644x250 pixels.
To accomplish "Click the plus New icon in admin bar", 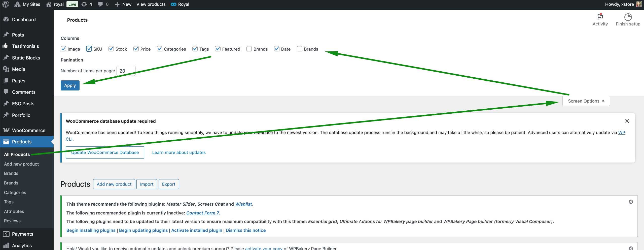I will pyautogui.click(x=117, y=4).
